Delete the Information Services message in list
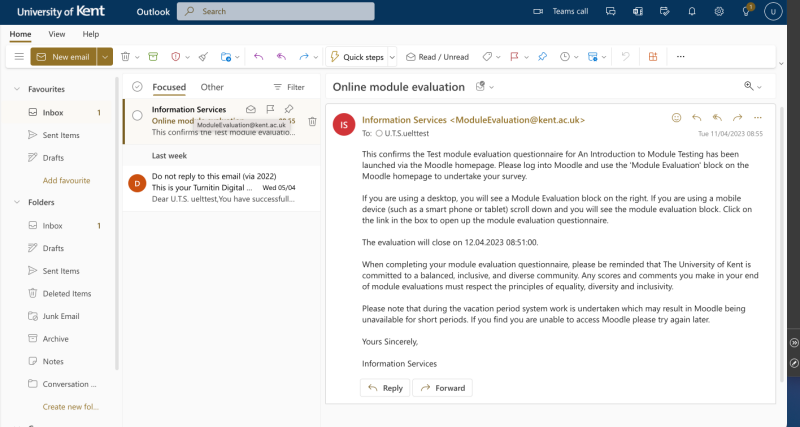 312,121
